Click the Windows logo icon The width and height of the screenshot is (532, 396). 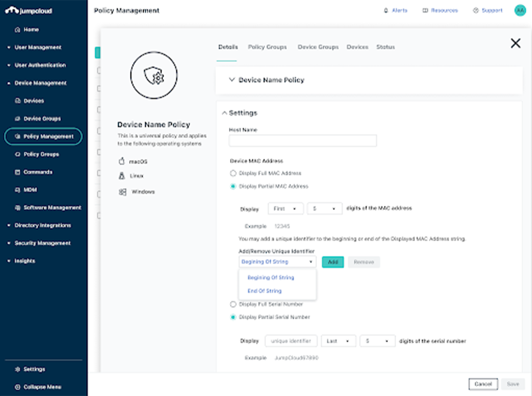[122, 192]
